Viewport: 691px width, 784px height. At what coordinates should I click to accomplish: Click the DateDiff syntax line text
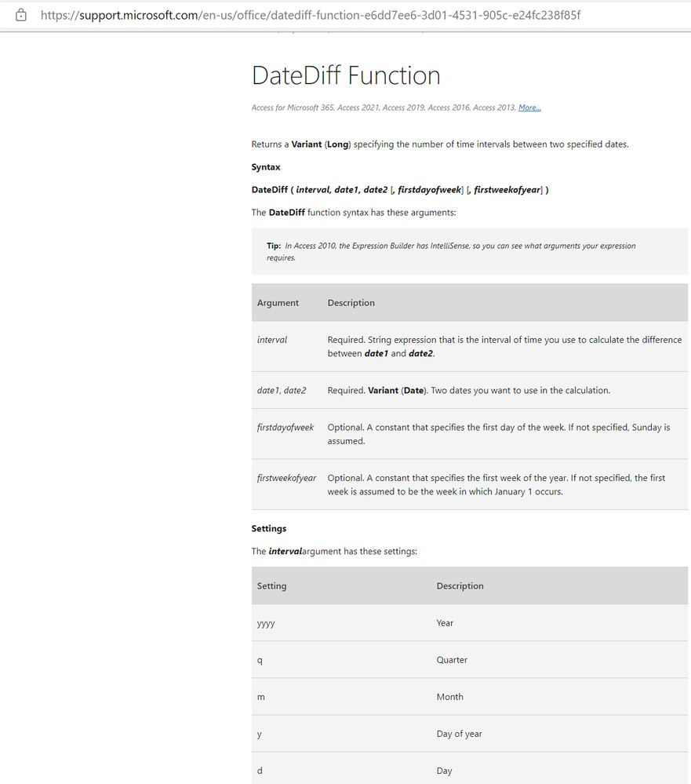click(x=400, y=189)
